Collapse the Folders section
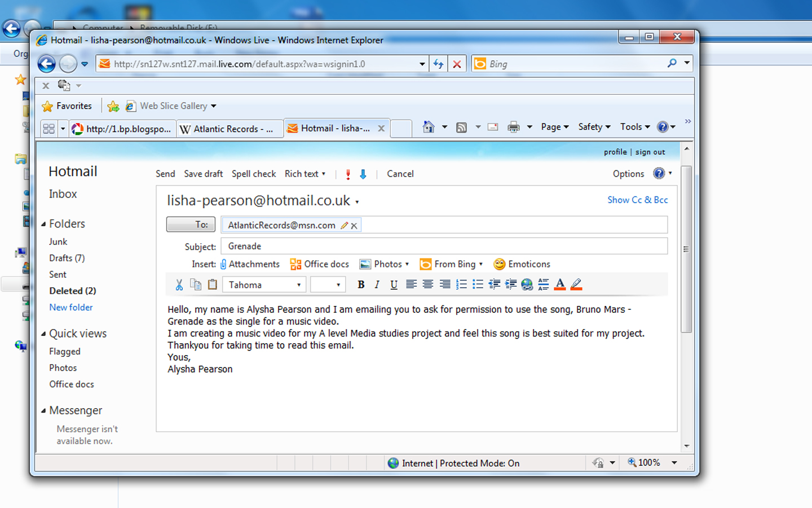 [43, 224]
